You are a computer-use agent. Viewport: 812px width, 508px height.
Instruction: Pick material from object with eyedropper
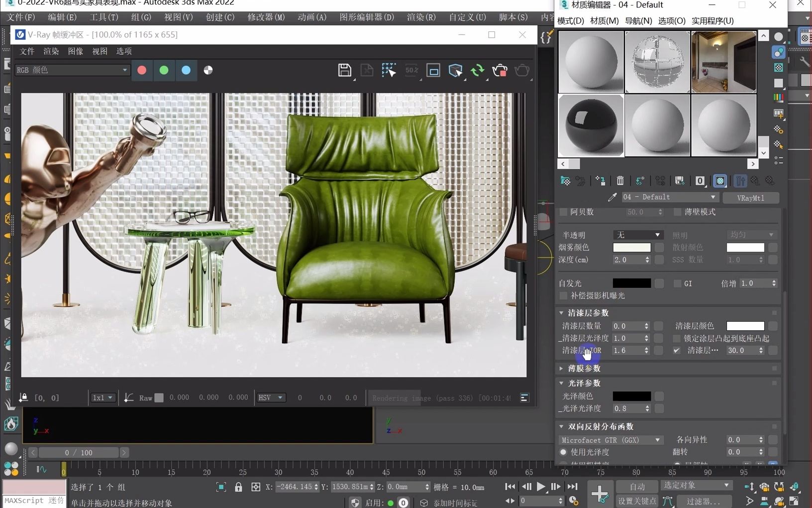[612, 197]
